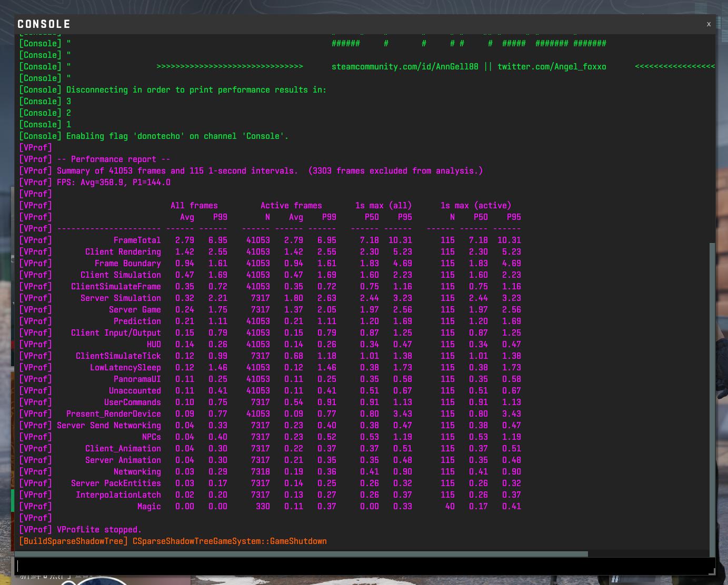
Task: Click the steamcommunity.com/id/AnnGell88 text
Action: coord(405,67)
